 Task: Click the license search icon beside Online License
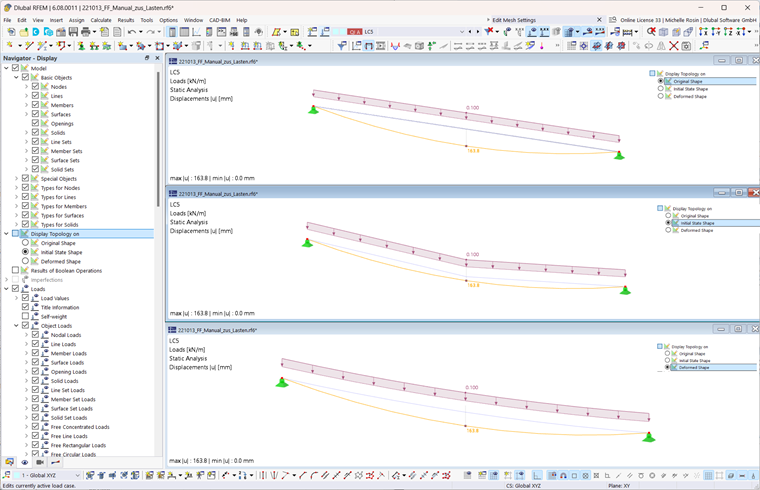(x=613, y=20)
